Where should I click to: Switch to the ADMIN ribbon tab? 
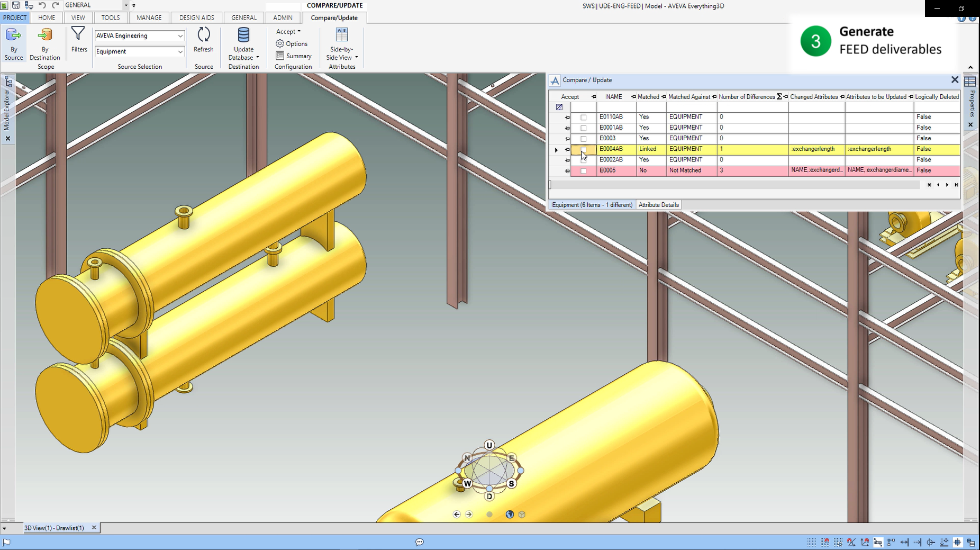click(283, 17)
